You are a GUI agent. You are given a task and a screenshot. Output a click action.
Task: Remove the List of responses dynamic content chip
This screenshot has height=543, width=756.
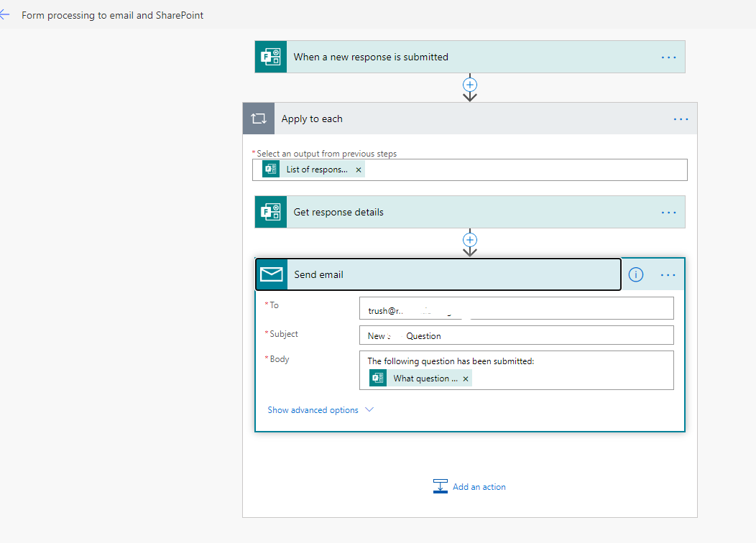coord(358,169)
